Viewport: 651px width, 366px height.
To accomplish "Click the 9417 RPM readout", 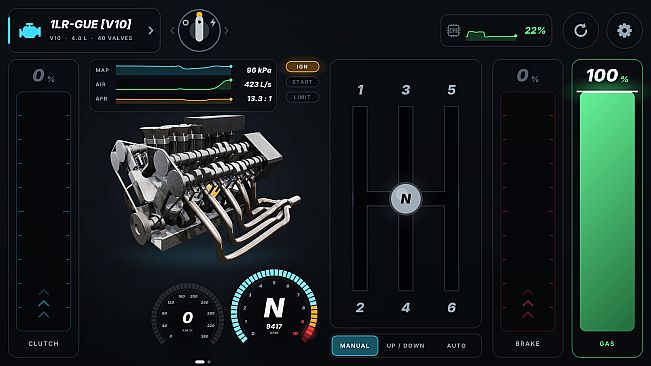I will click(x=274, y=327).
